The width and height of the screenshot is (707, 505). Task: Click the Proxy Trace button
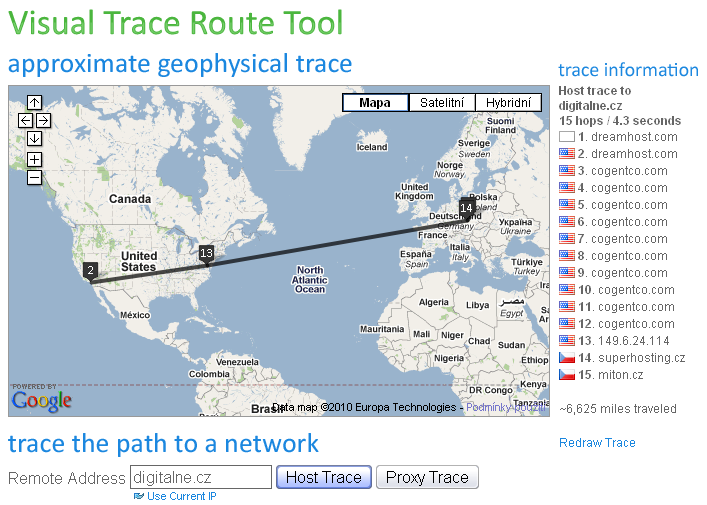pyautogui.click(x=427, y=477)
